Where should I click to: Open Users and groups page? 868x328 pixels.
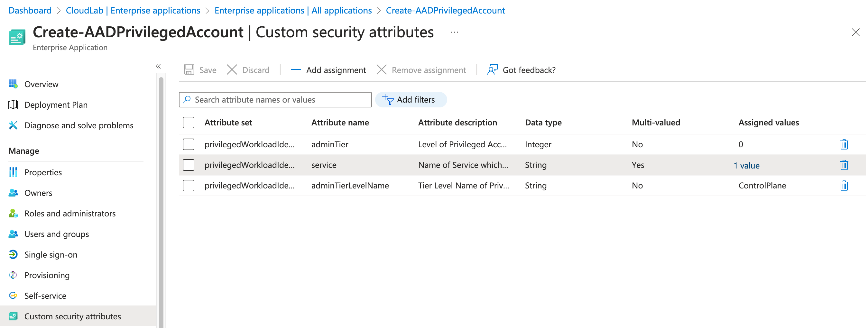(x=57, y=234)
